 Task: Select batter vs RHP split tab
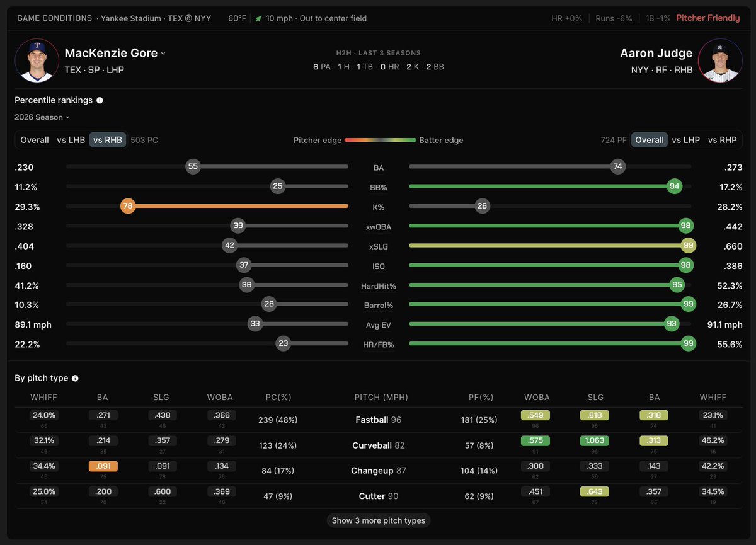[x=721, y=140]
